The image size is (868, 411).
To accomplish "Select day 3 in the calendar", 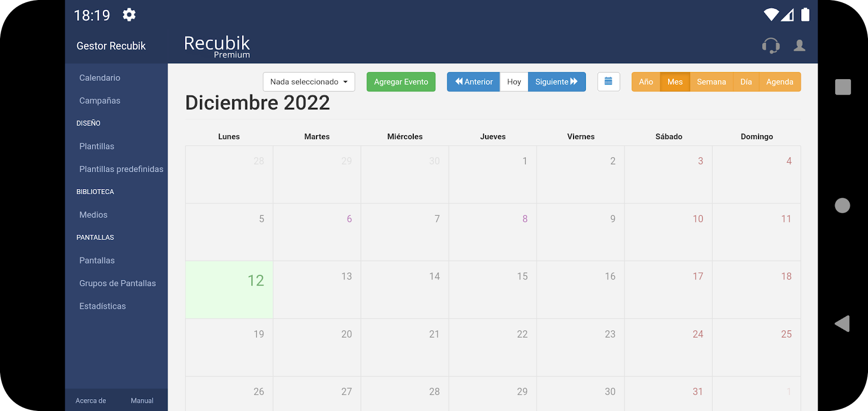I will click(x=669, y=175).
